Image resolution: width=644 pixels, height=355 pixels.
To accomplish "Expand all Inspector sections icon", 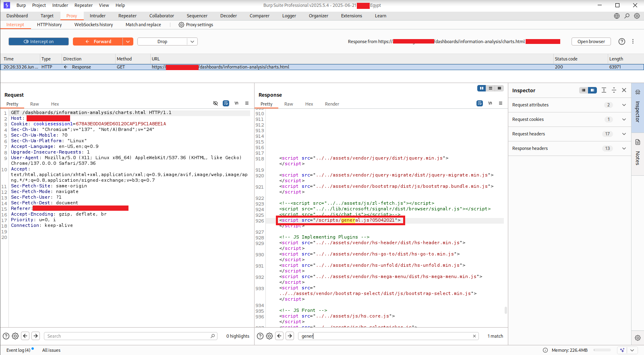I will (604, 90).
